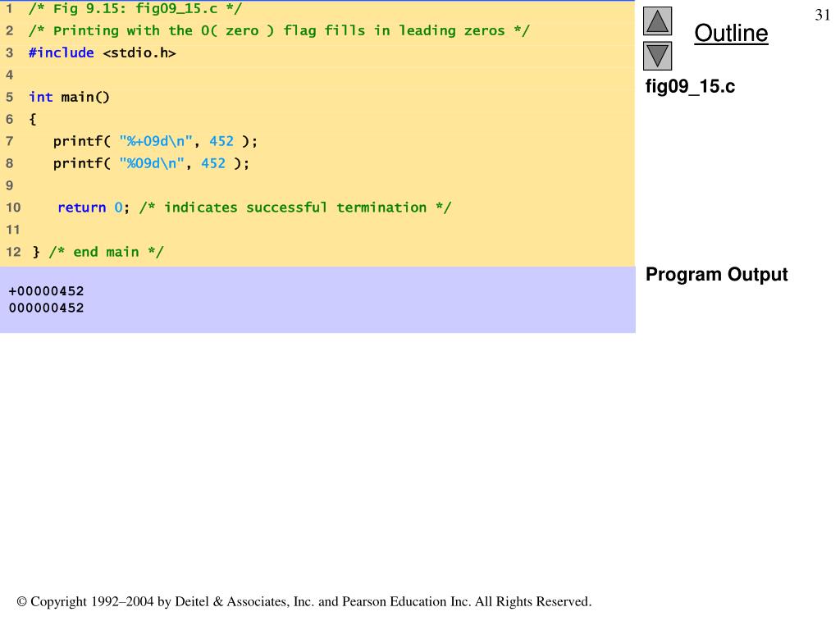This screenshot has width=840, height=630.
Task: Click line number 10
Action: (13, 208)
